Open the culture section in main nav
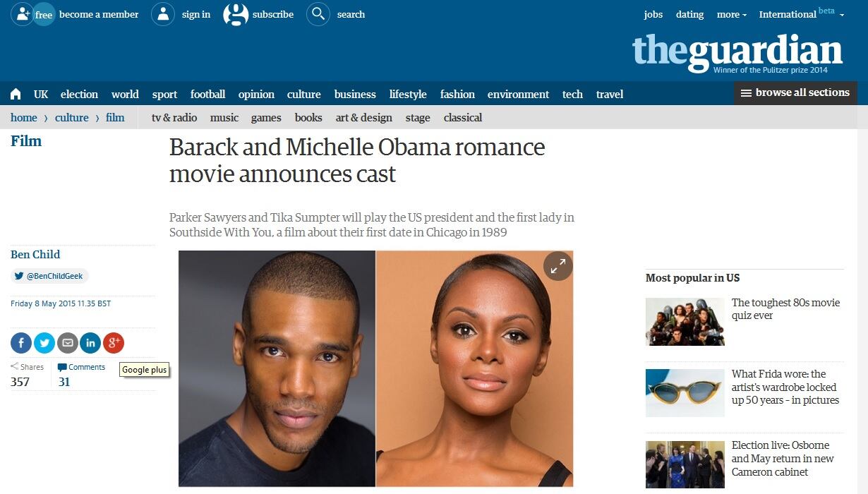The height and width of the screenshot is (494, 868). [304, 94]
